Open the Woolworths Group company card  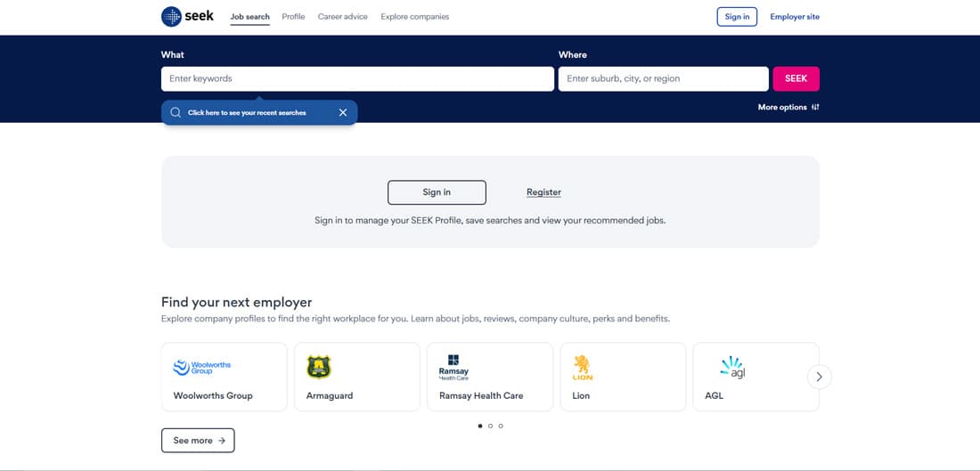click(x=224, y=377)
